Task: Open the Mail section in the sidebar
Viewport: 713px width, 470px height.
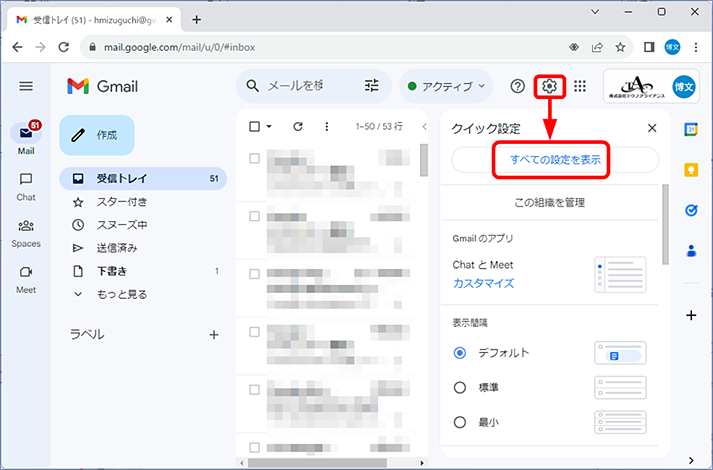Action: point(26,139)
